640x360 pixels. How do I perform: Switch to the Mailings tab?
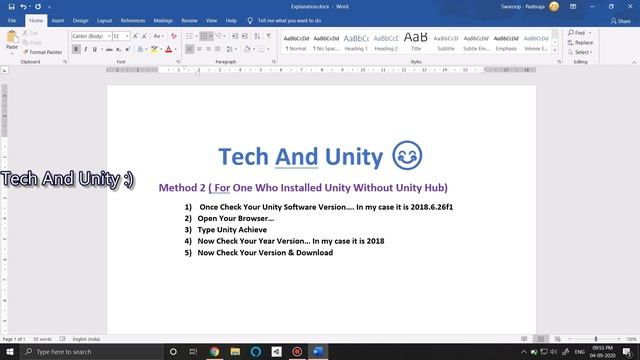[163, 20]
